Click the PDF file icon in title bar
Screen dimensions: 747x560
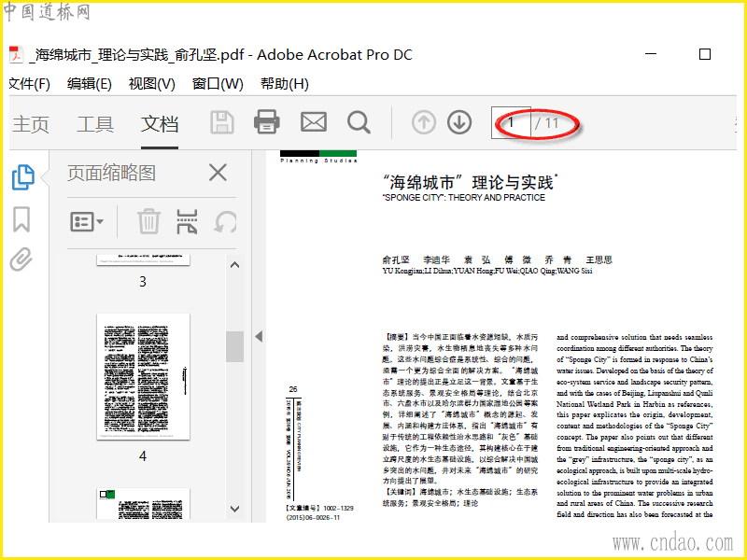pos(16,55)
